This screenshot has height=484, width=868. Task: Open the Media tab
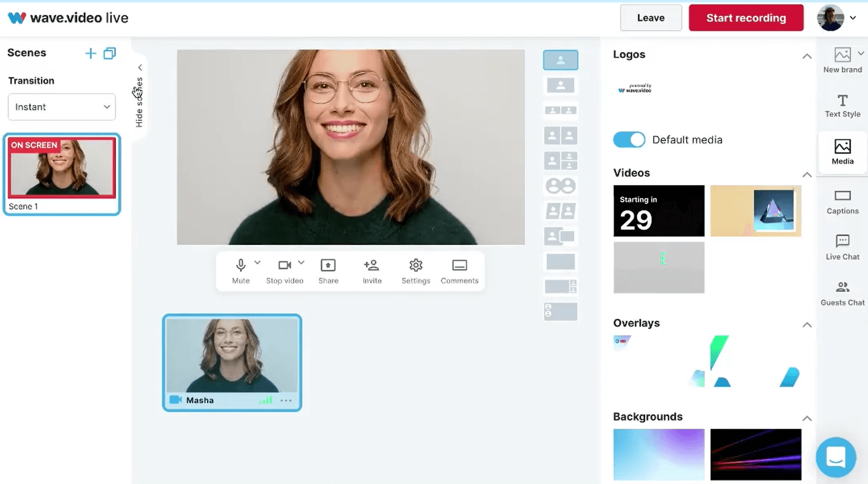[842, 152]
